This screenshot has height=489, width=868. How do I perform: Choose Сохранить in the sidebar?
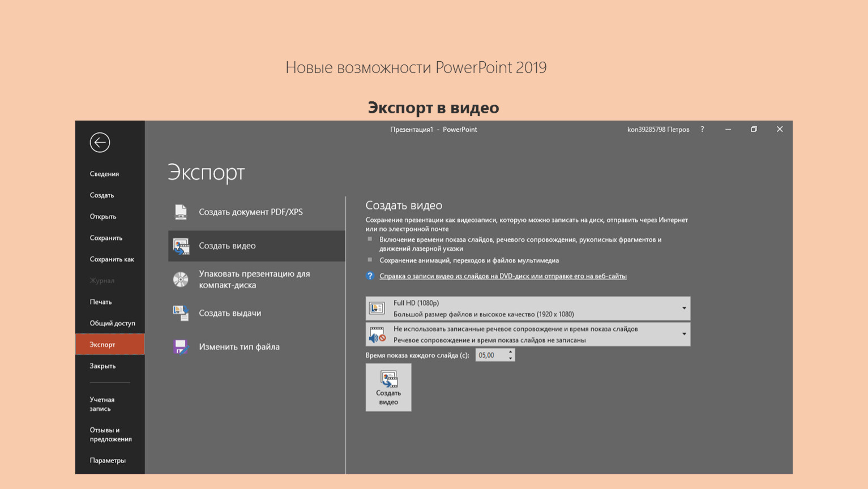[106, 238]
